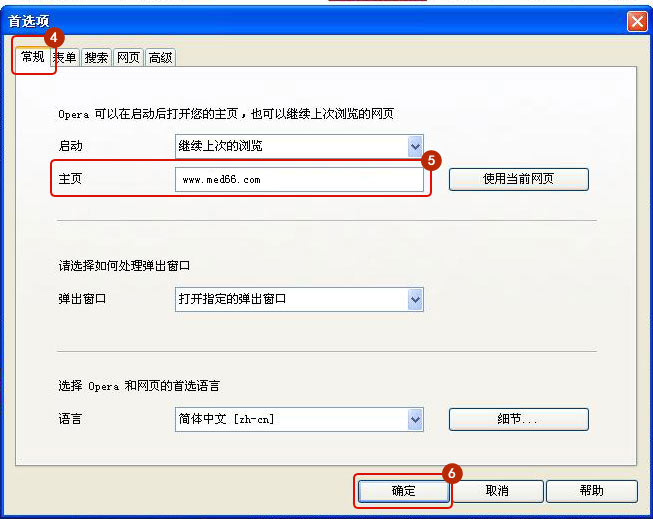Click the red number 6 badge
The height and width of the screenshot is (519, 653).
(x=452, y=473)
